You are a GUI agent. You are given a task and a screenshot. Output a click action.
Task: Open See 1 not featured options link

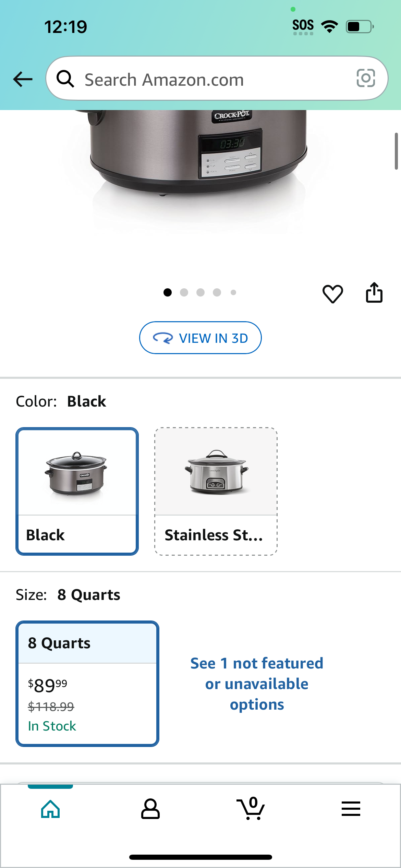pyautogui.click(x=257, y=684)
